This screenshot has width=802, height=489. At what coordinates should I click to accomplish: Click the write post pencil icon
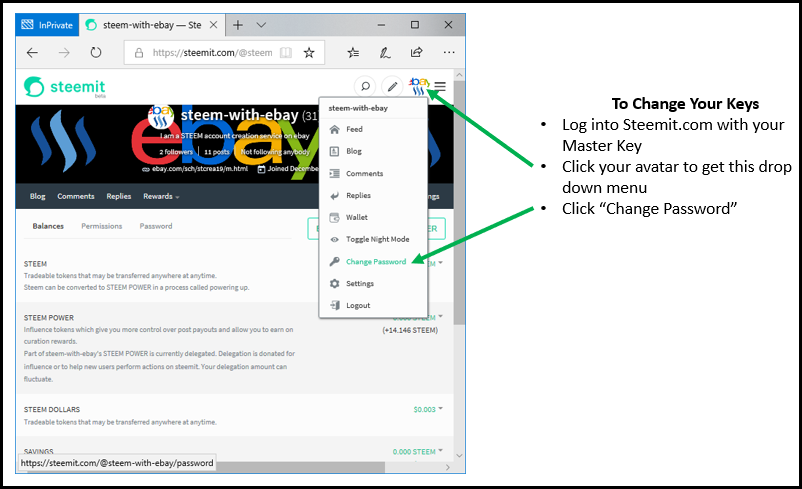(392, 86)
